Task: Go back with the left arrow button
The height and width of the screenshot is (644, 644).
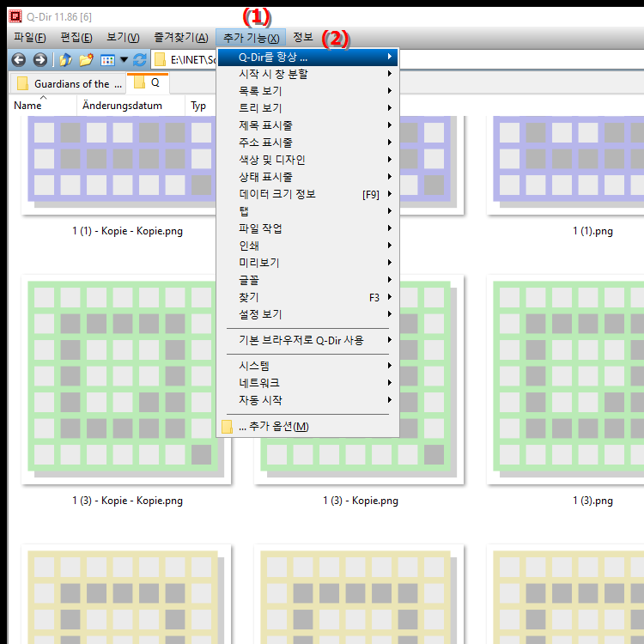Action: point(19,60)
